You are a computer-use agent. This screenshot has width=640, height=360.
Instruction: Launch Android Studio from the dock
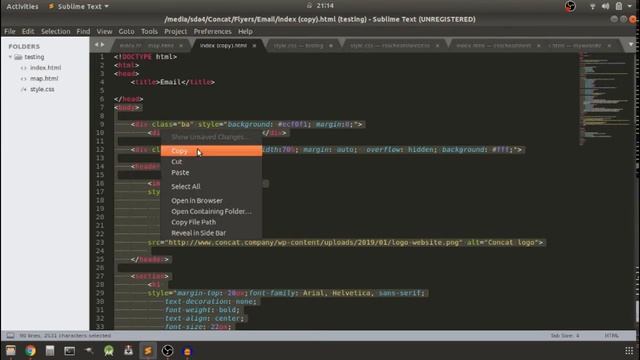pos(109,351)
